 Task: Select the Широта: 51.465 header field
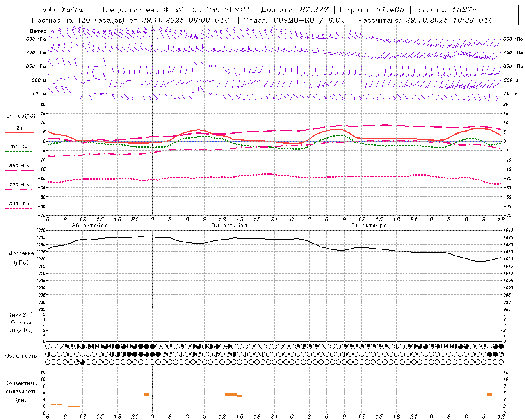point(372,10)
